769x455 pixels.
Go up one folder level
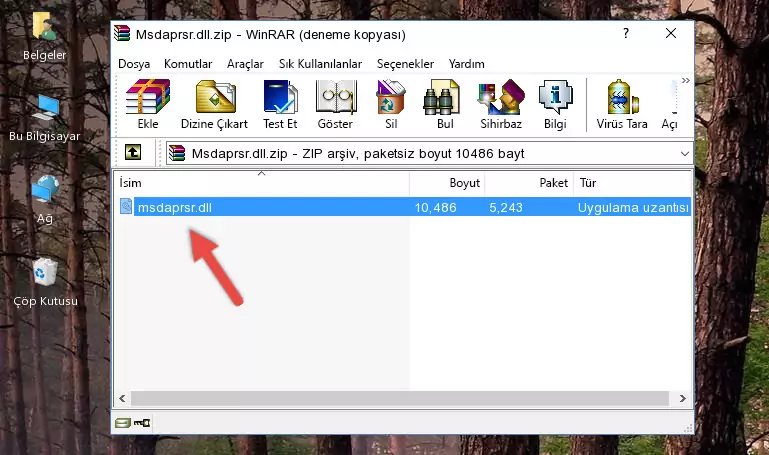pyautogui.click(x=133, y=152)
